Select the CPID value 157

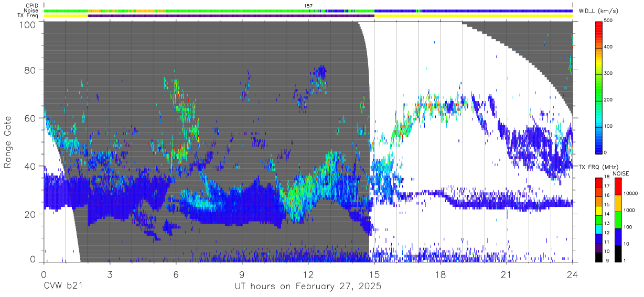pyautogui.click(x=308, y=5)
